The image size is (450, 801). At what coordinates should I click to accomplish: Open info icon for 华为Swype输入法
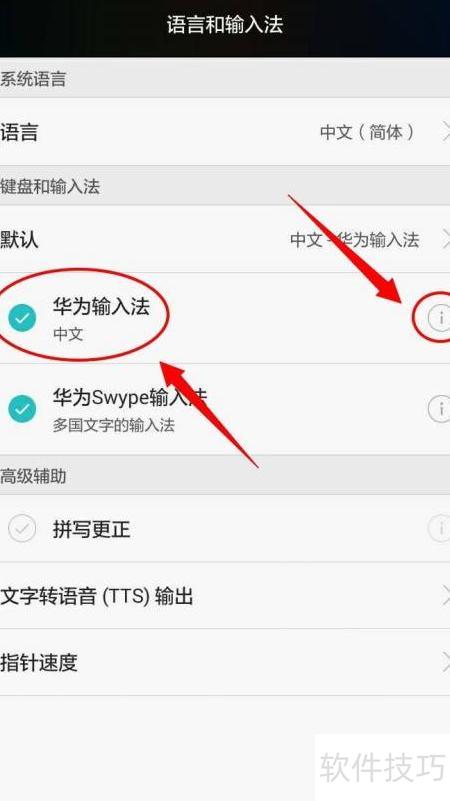click(x=439, y=409)
